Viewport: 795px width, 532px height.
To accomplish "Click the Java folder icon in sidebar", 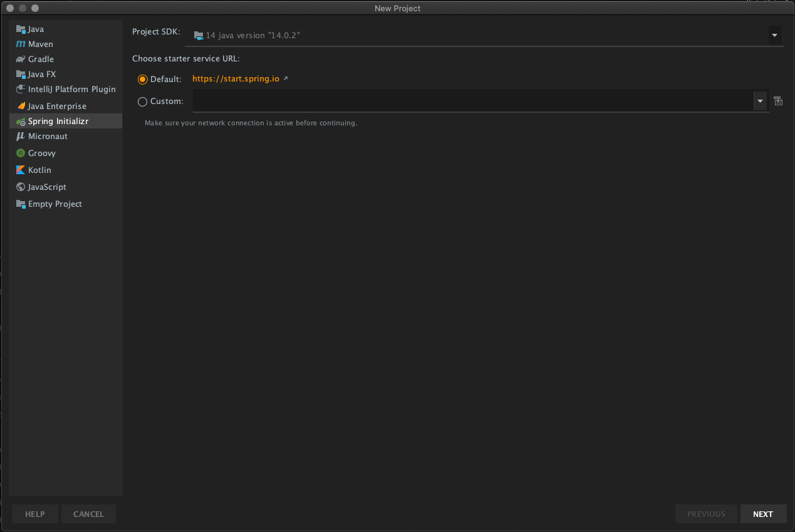I will click(21, 29).
